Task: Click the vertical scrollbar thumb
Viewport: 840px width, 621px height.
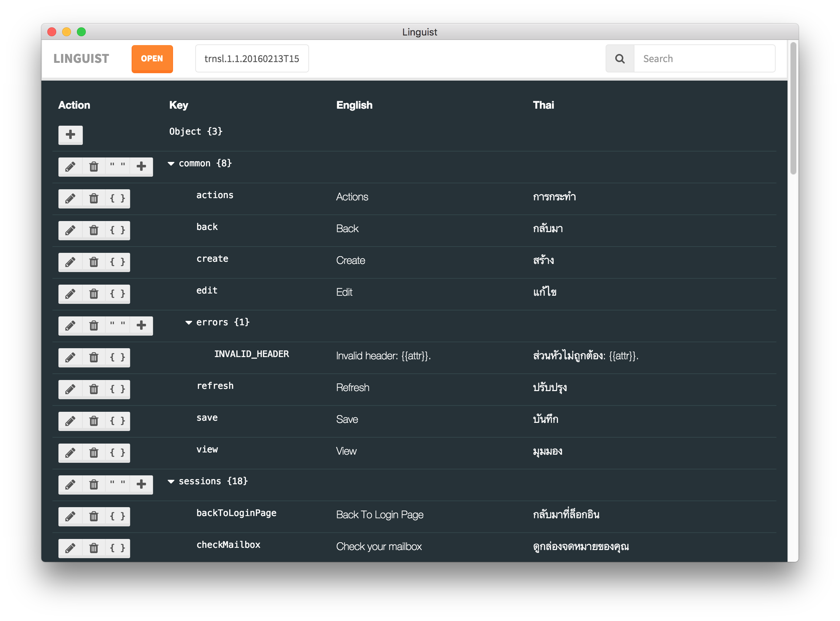Action: coord(793,108)
